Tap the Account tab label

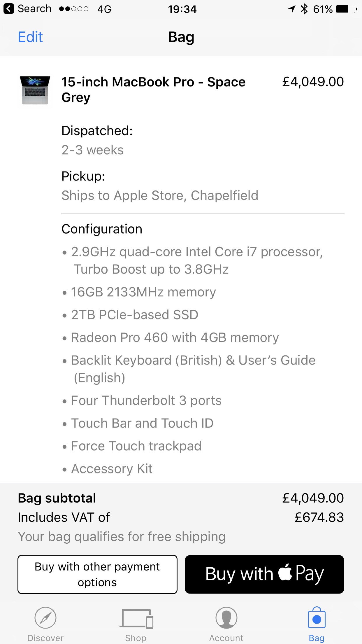226,638
